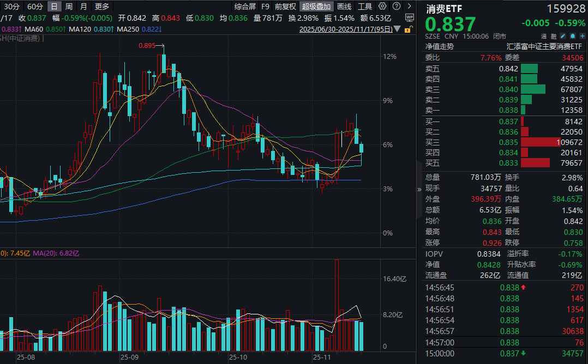
Task: Open settings with the gear icon
Action: coord(382,7)
